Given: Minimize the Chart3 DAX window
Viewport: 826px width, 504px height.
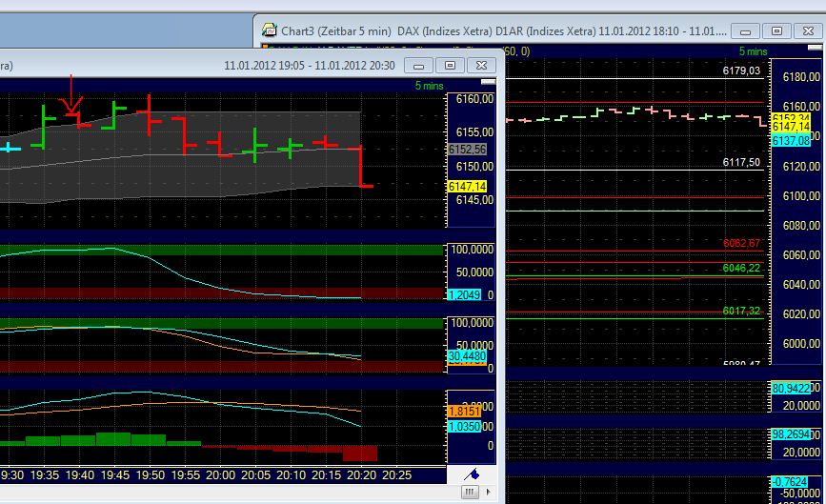Looking at the screenshot, I should [745, 30].
